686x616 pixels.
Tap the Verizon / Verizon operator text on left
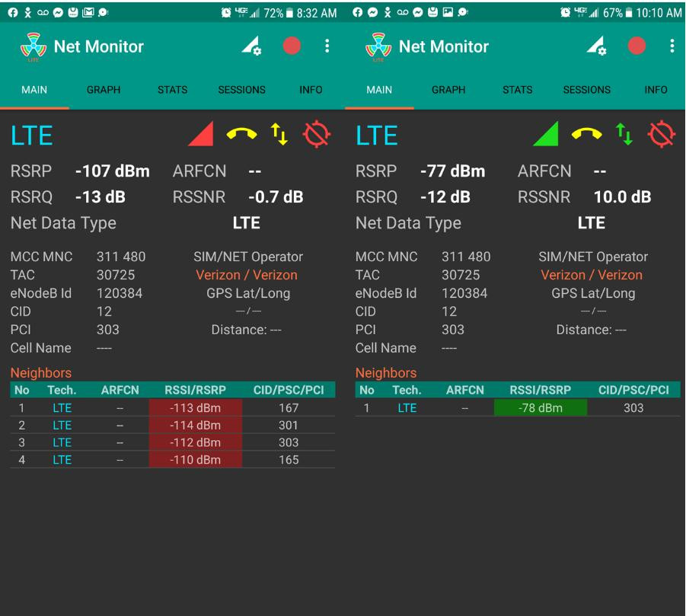point(247,275)
